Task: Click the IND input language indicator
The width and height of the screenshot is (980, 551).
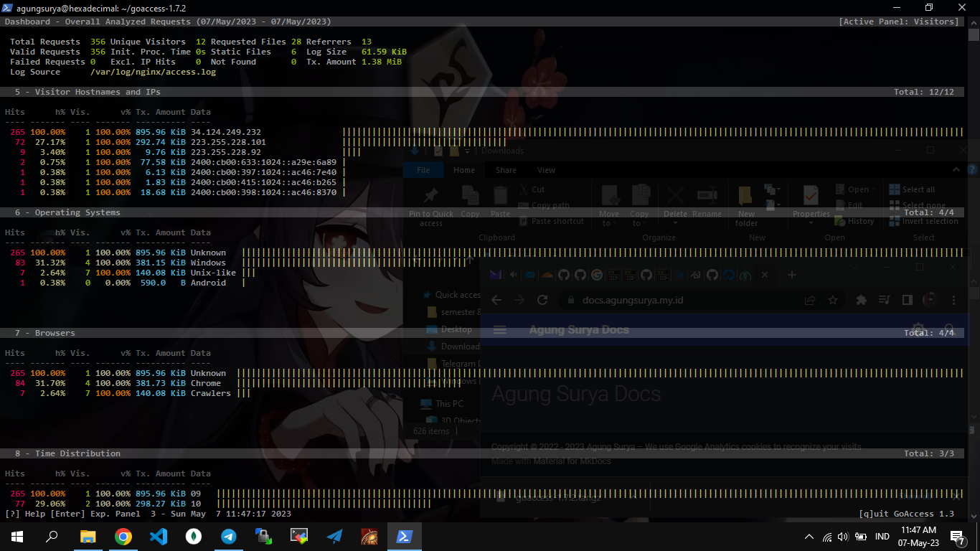Action: (882, 537)
